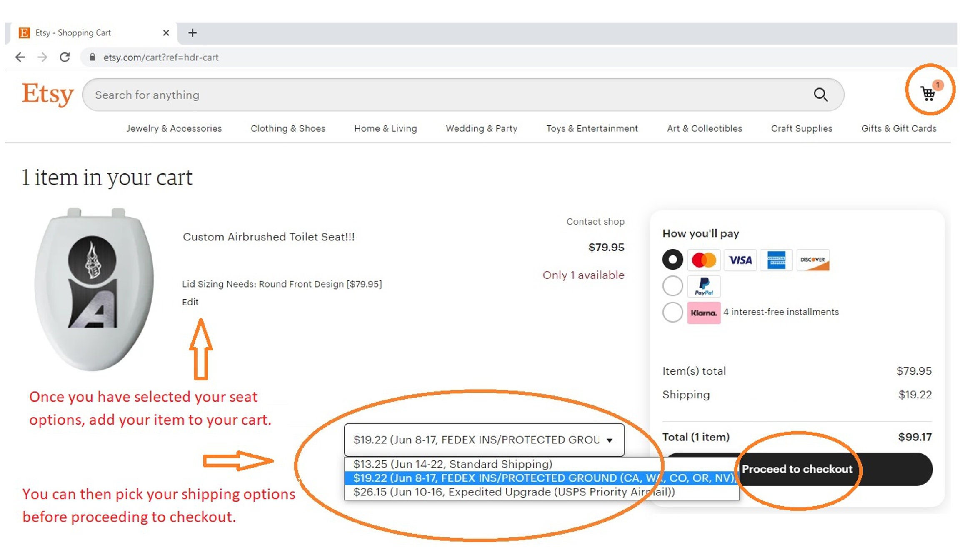Choose $19.22 FEDEX Protected Ground option

541,478
